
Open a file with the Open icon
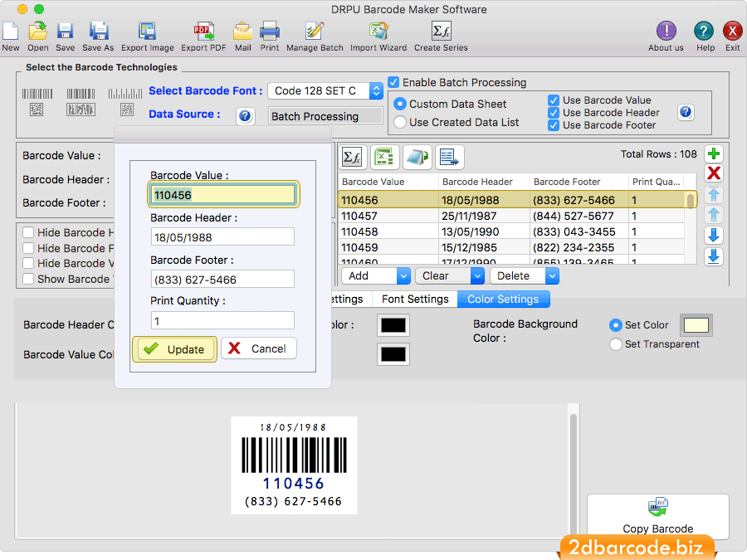click(37, 31)
